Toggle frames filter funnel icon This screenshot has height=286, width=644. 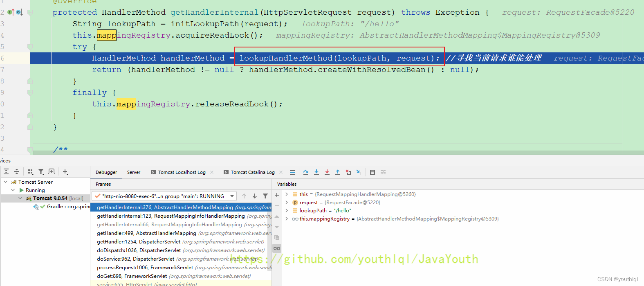(x=265, y=196)
